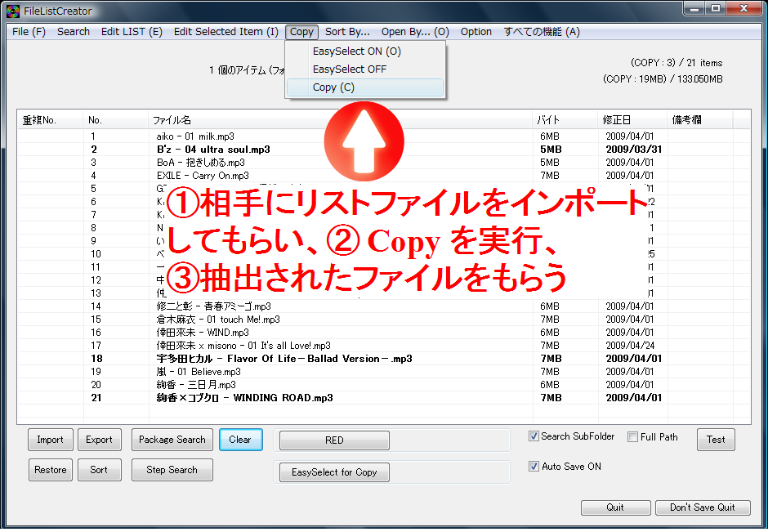Open the すべての機能 menu
This screenshot has width=768, height=532.
coord(540,32)
